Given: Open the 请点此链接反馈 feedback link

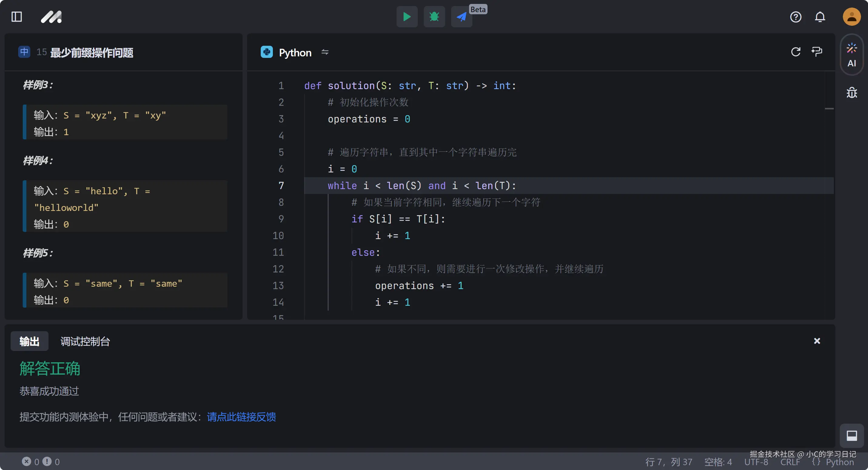Looking at the screenshot, I should click(241, 417).
